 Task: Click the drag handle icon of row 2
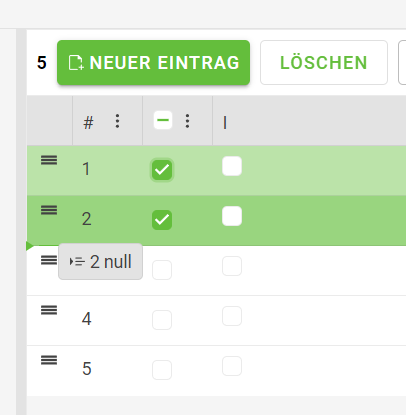click(x=49, y=210)
